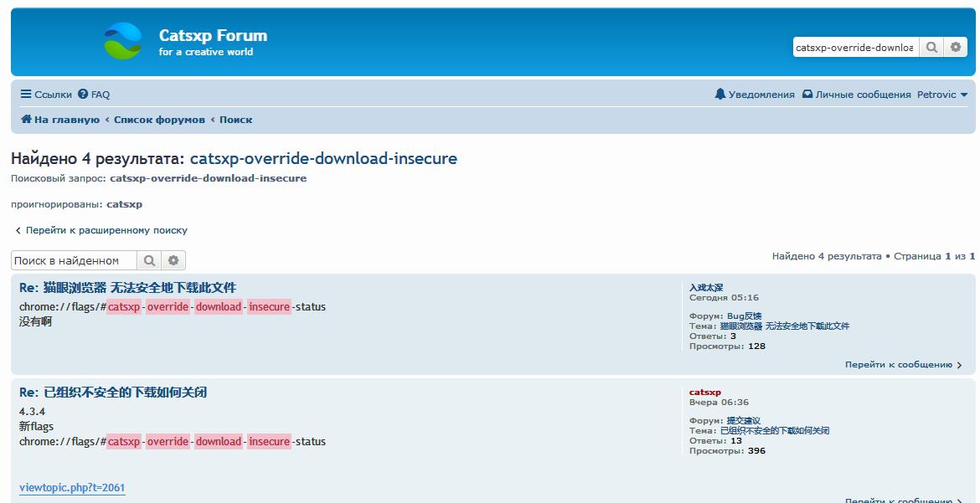Click Перейти к сообщению for first result
Image resolution: width=980 pixels, height=503 pixels.
[x=903, y=364]
